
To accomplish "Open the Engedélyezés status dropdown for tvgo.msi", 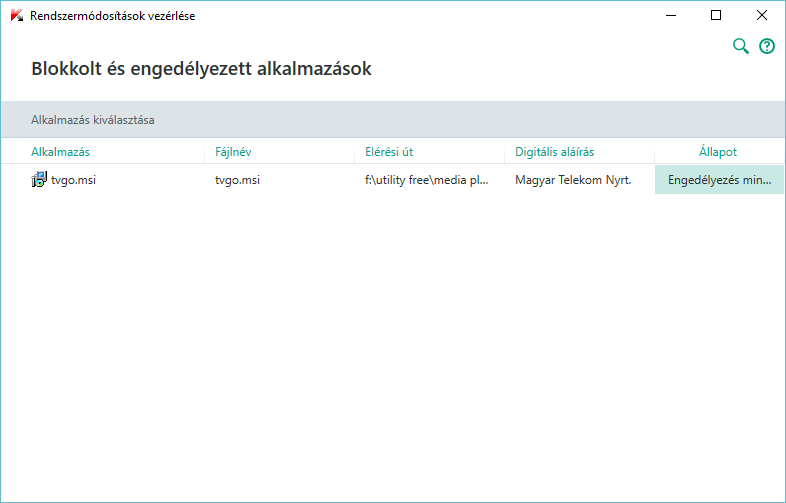I will tap(719, 180).
